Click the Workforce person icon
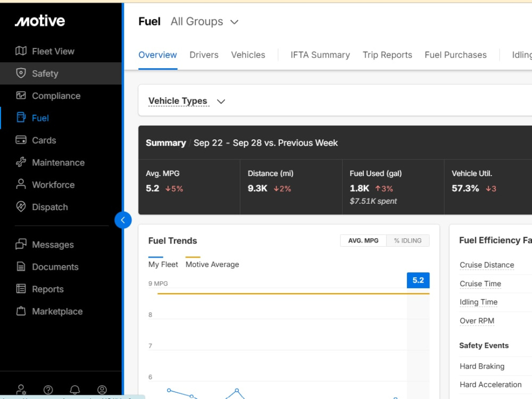The width and height of the screenshot is (532, 399). [21, 184]
